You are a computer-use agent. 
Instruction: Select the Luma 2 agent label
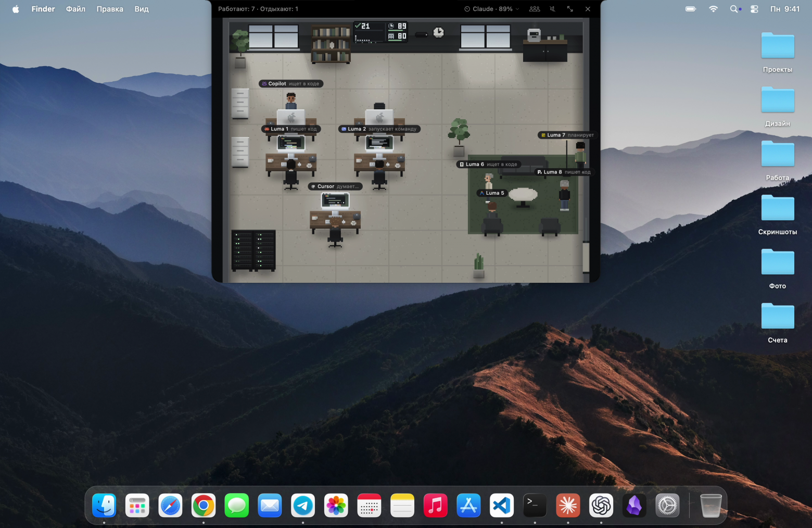point(379,129)
